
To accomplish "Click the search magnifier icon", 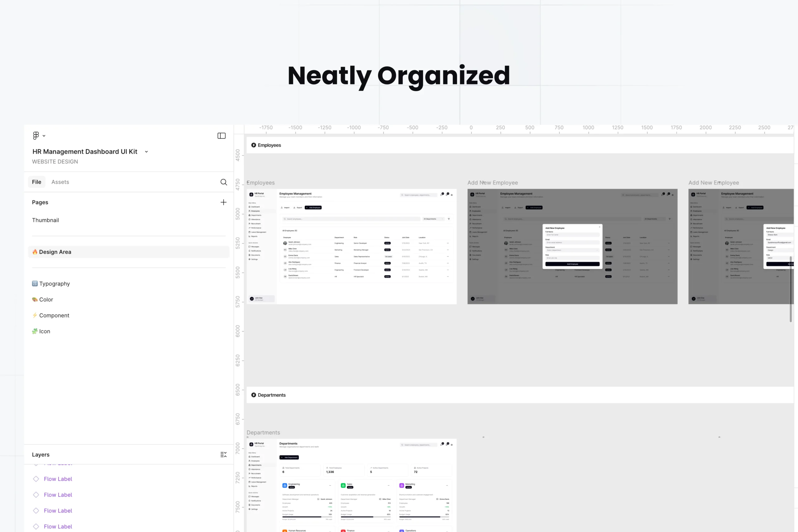I will (224, 182).
